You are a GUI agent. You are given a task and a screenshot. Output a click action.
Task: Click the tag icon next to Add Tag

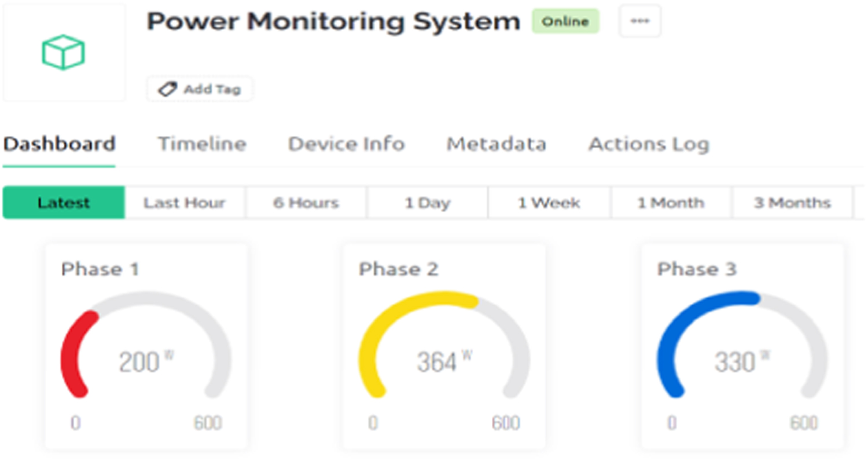(167, 89)
